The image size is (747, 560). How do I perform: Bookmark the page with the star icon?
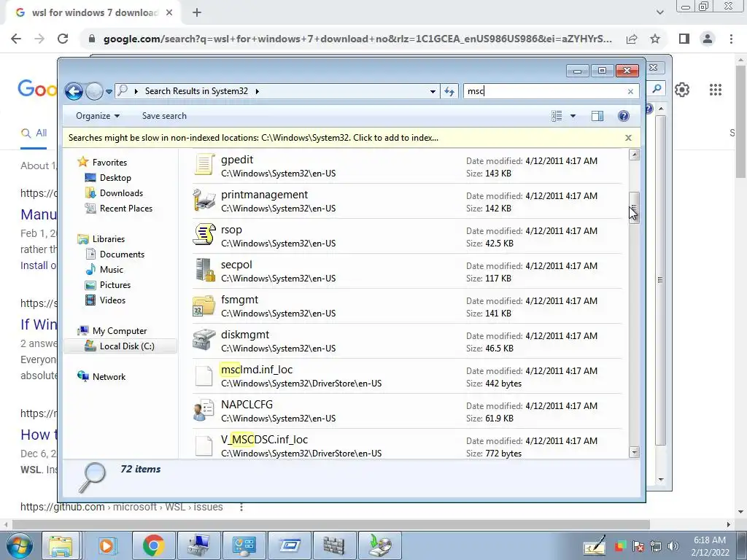pyautogui.click(x=655, y=39)
